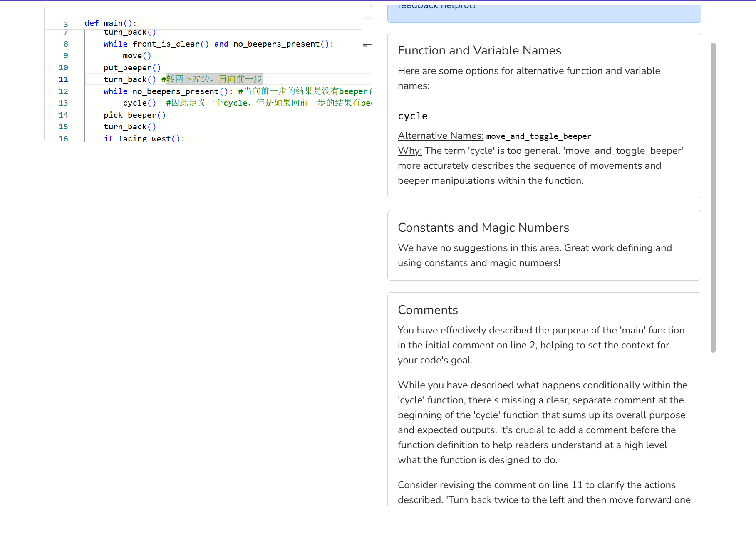This screenshot has height=536, width=756.
Task: Click the 'while front_is_clear()' code line
Action: pos(218,44)
